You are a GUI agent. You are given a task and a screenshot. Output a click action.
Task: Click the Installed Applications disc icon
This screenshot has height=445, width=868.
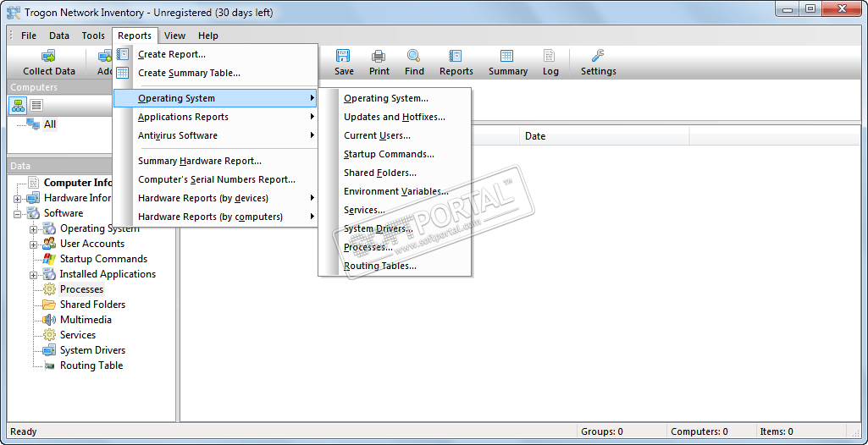click(x=49, y=274)
